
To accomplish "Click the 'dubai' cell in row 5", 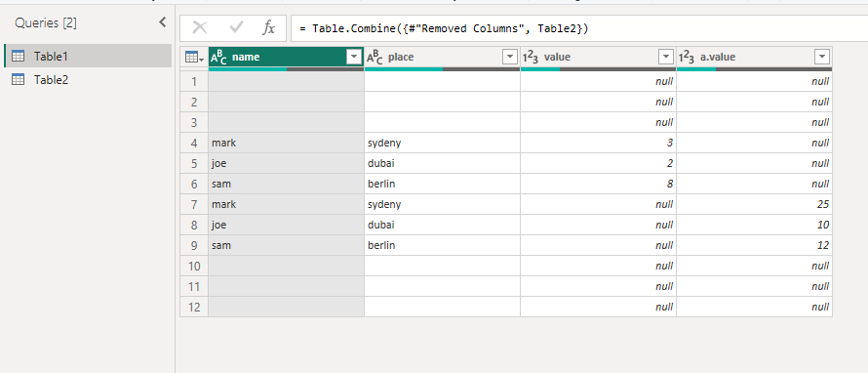I will click(x=443, y=163).
